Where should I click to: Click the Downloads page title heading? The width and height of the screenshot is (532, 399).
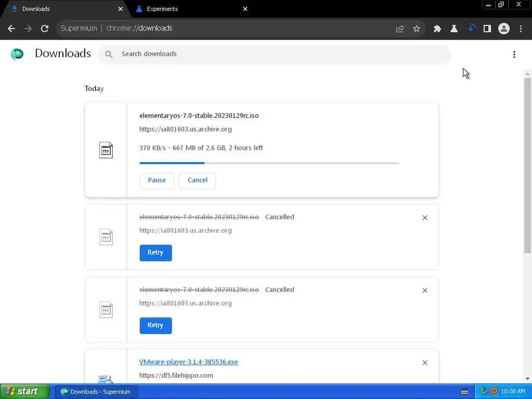[63, 54]
